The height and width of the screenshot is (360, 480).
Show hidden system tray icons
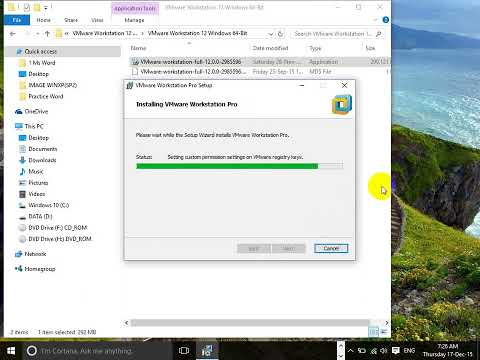tap(350, 351)
